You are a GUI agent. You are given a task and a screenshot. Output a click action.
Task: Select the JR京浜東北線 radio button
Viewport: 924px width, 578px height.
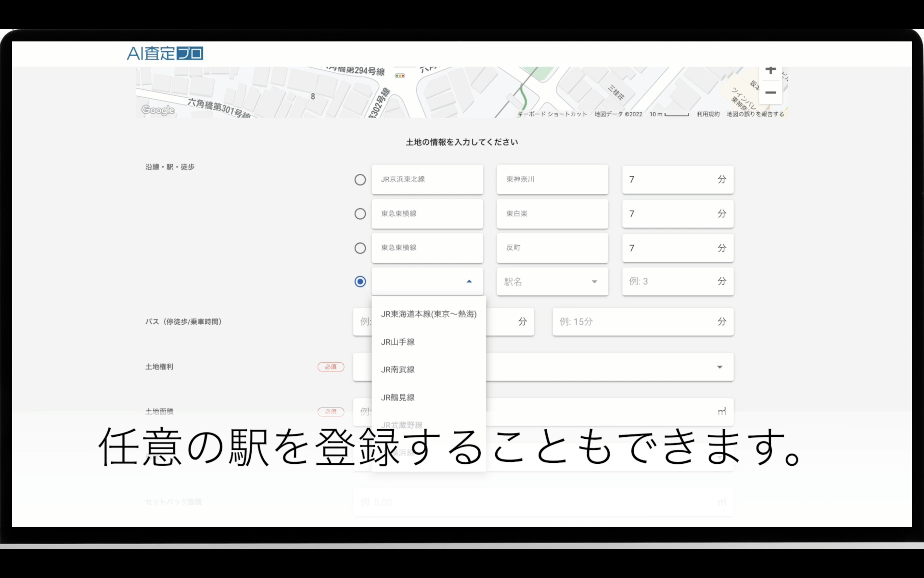pyautogui.click(x=360, y=180)
